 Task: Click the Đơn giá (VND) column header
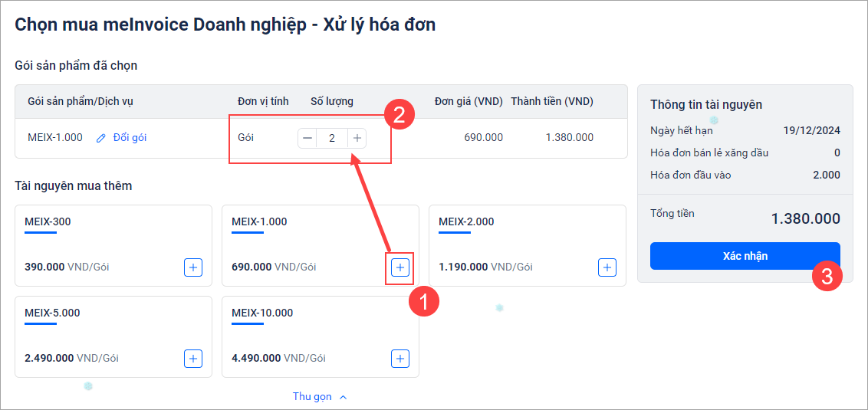(469, 101)
